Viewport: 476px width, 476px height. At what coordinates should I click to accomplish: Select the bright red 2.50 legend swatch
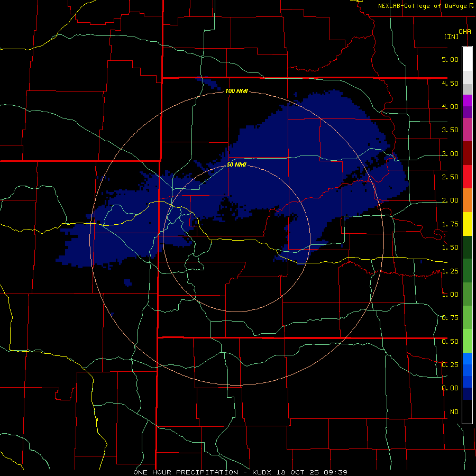[467, 177]
